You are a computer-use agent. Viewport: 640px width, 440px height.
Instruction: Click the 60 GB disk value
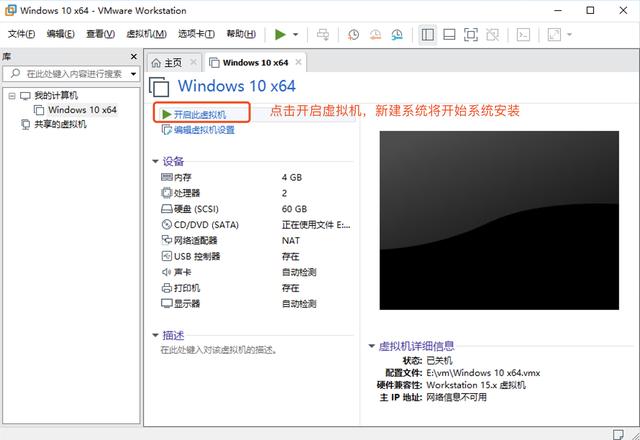tap(294, 209)
